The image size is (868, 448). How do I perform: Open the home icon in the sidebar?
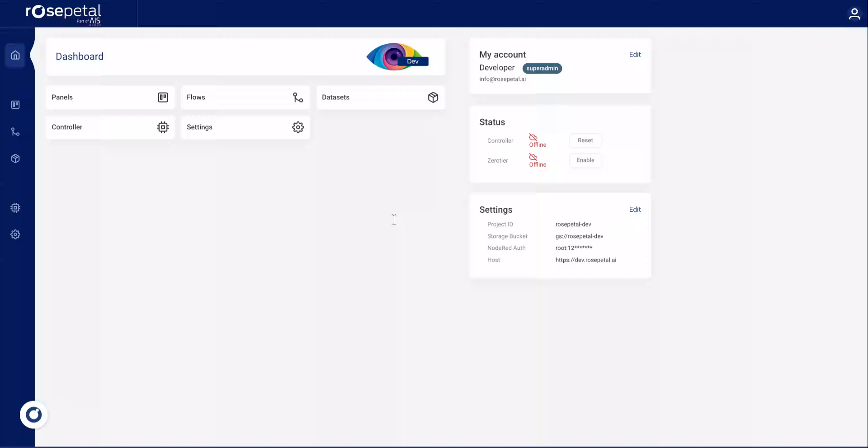point(15,56)
